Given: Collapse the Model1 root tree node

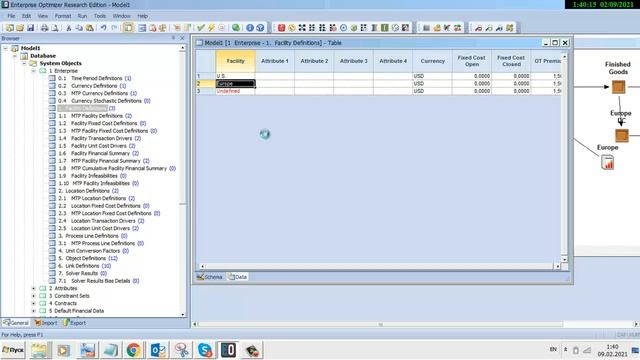Looking at the screenshot, I should [5, 48].
